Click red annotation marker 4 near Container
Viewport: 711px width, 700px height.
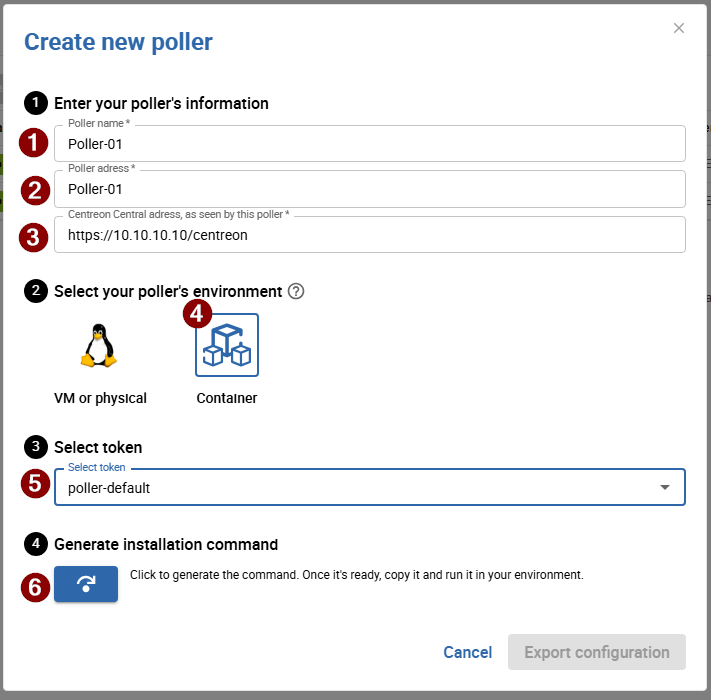197,313
